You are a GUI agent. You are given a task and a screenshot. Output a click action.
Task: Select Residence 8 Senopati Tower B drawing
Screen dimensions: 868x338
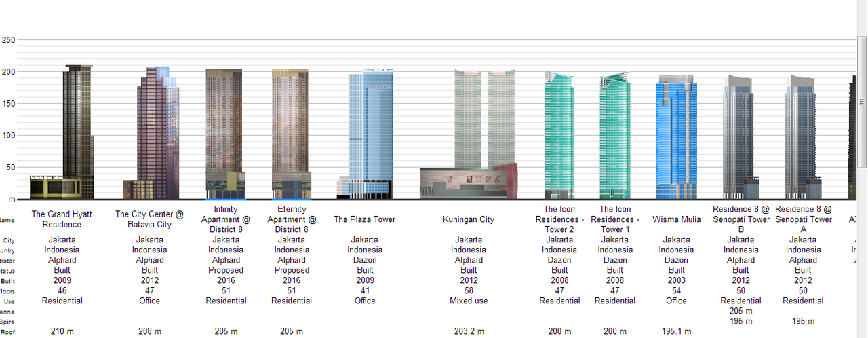741,137
